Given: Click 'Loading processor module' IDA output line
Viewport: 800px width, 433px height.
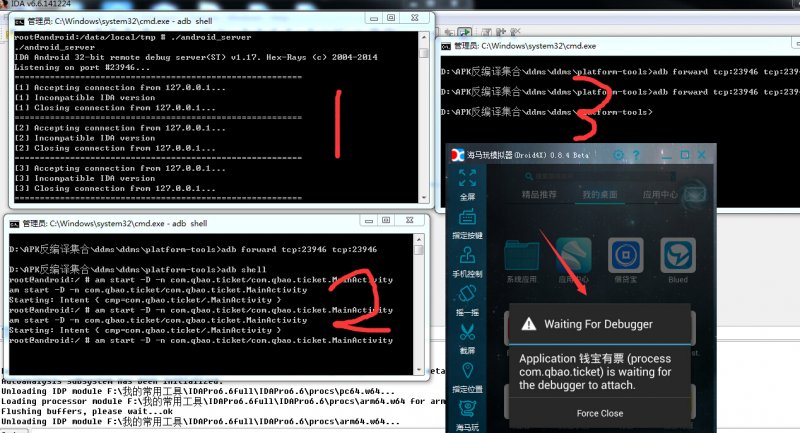Looking at the screenshot, I should point(223,401).
